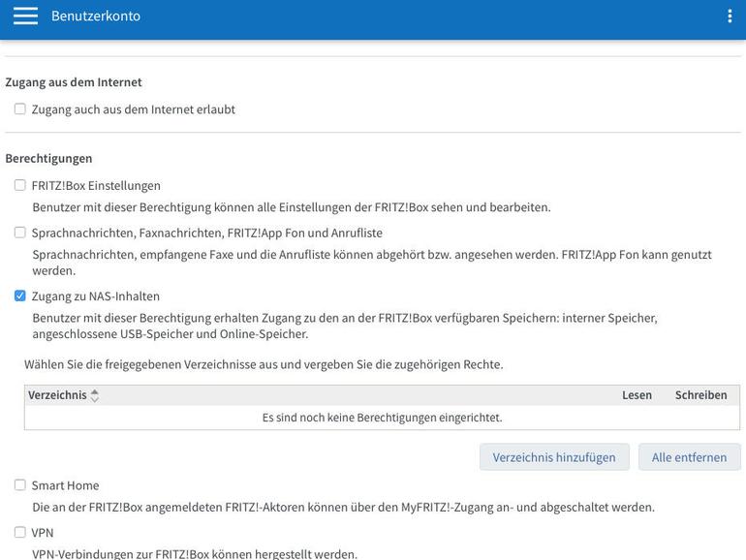Screen dimensions: 746x560
Task: Click the FRITZ!Box Einstellungen label text
Action: pos(96,186)
